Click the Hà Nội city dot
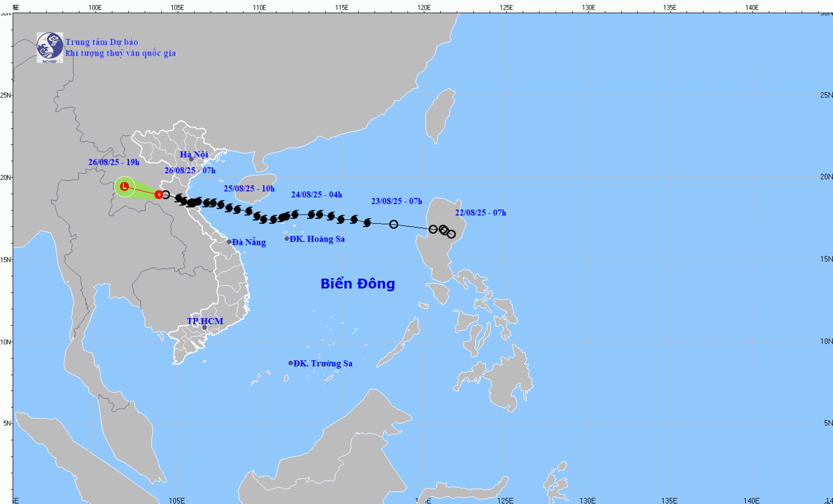 [x=191, y=159]
